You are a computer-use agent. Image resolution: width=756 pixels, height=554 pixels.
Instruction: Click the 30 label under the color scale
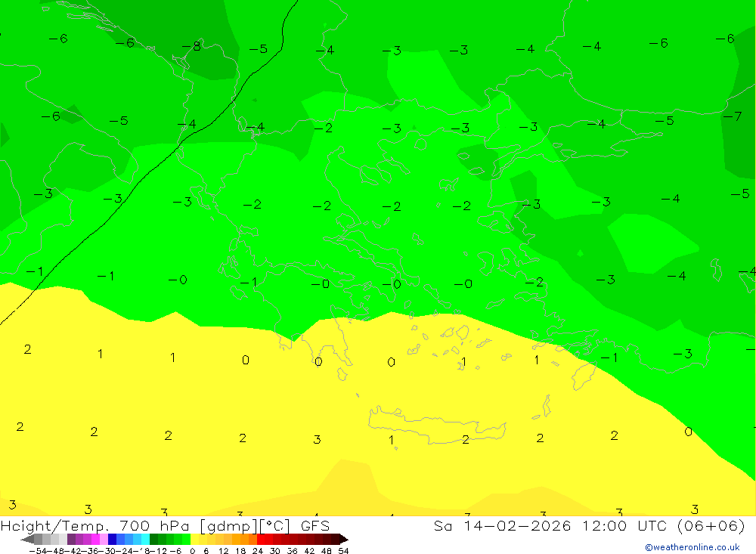pos(275,551)
